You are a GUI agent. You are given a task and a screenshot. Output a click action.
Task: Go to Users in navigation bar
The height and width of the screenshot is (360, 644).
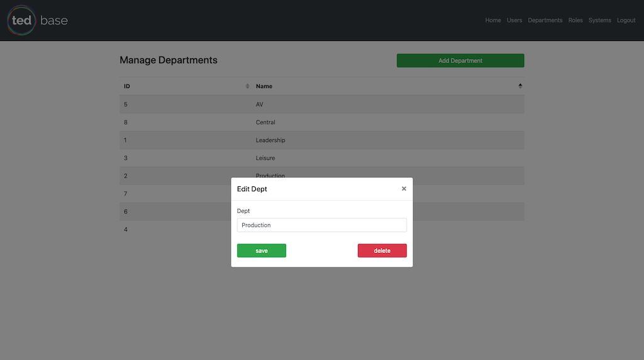514,20
